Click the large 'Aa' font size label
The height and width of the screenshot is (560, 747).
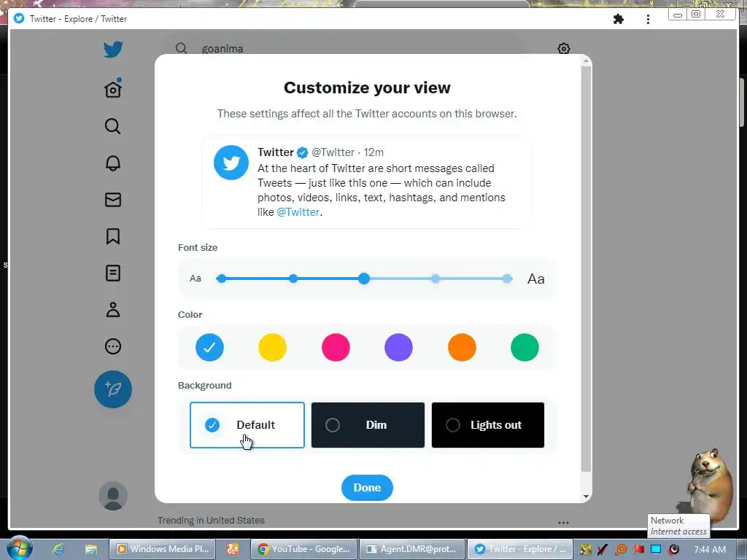[536, 279]
